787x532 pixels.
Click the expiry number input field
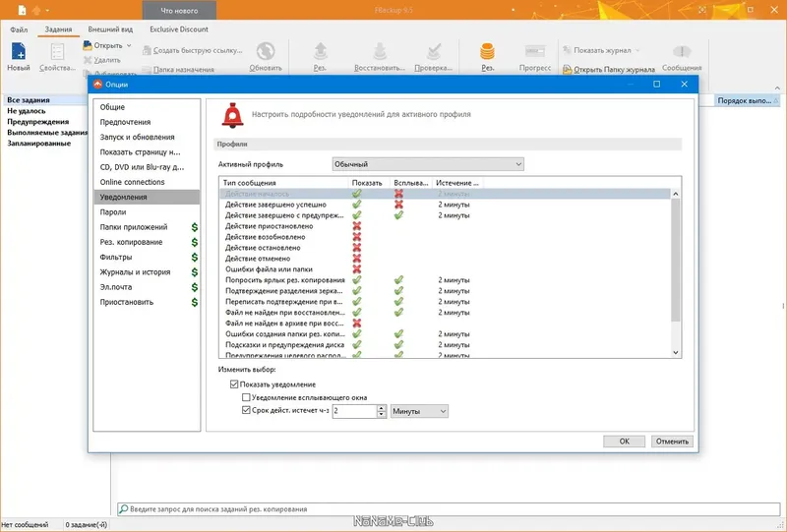[x=354, y=411]
